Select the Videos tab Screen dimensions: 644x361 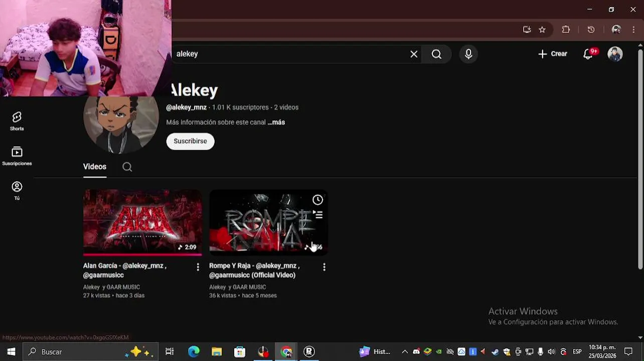click(94, 167)
